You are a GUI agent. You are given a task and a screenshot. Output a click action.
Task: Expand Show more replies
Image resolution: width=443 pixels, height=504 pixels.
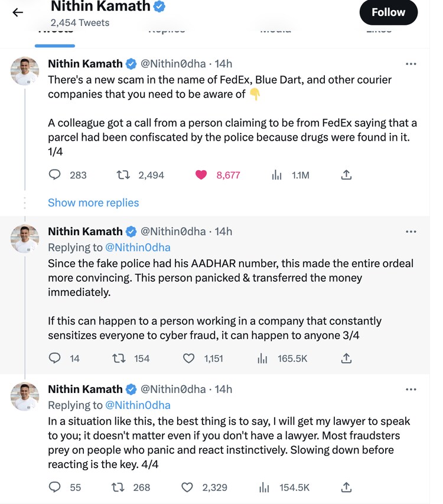(x=93, y=203)
